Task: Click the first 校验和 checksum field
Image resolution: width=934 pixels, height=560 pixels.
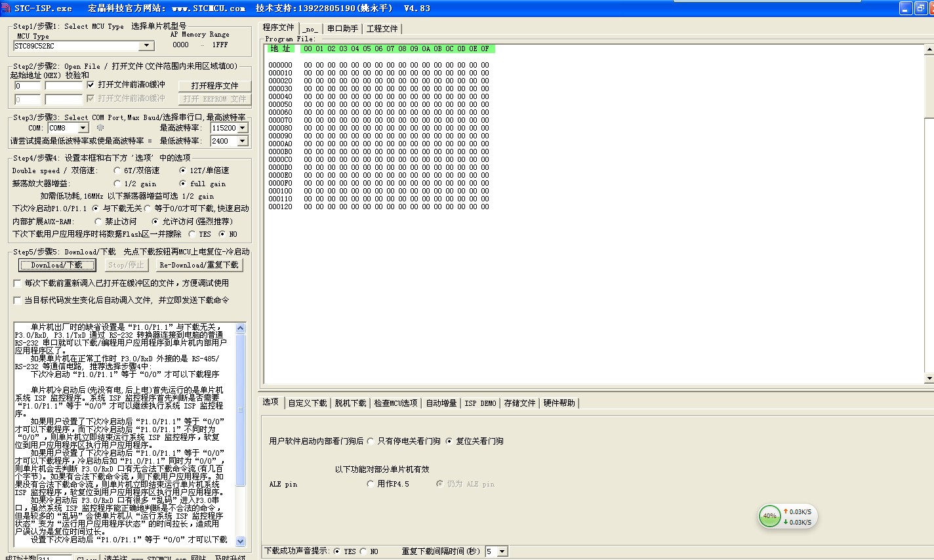Action: coord(64,86)
